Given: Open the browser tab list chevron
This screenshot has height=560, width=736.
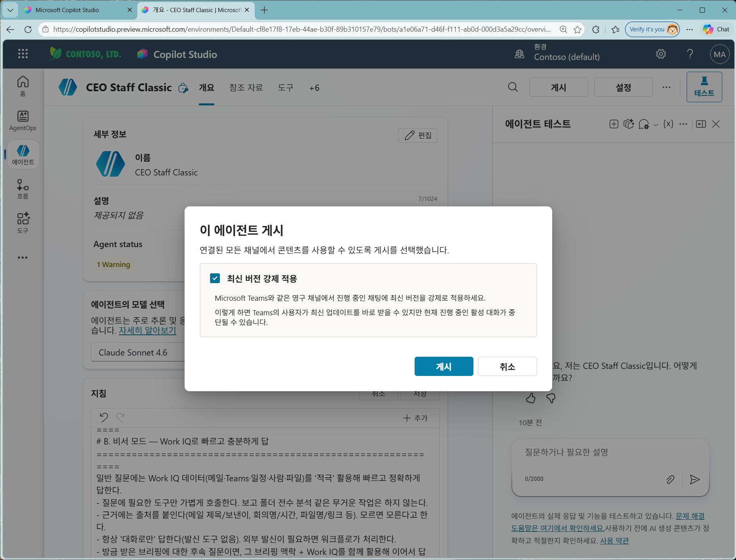Looking at the screenshot, I should (x=10, y=10).
